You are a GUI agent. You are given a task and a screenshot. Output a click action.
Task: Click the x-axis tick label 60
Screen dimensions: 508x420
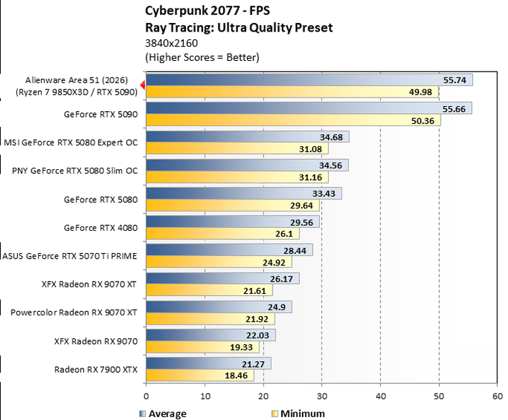497,396
